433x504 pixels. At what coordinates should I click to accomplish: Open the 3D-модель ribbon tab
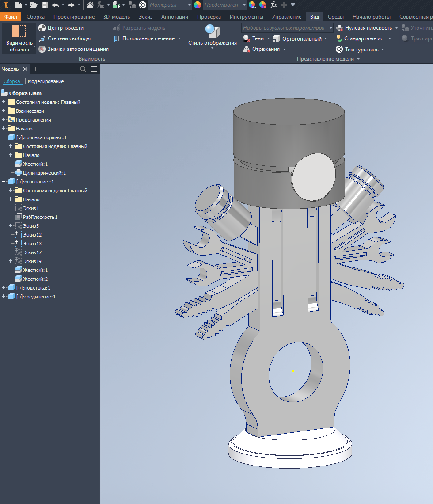tap(117, 17)
